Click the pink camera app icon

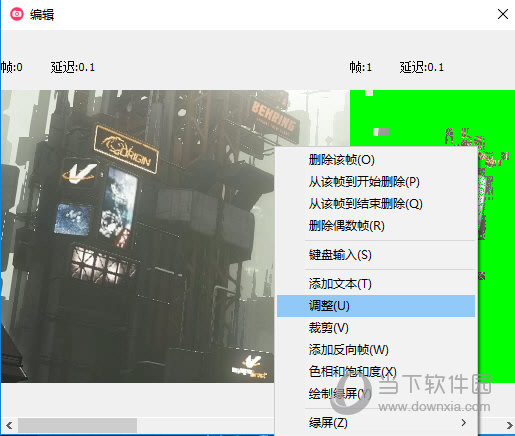[17, 14]
